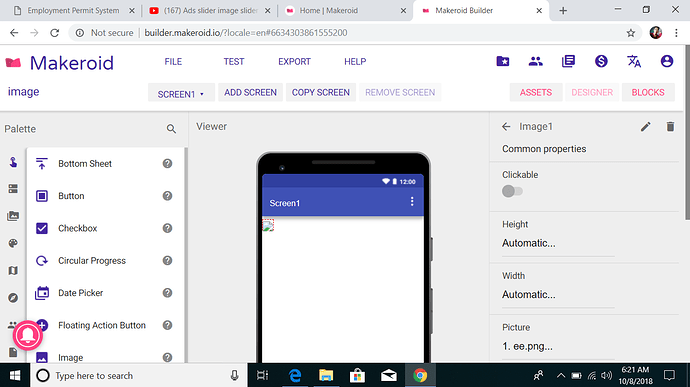Image resolution: width=690 pixels, height=387 pixels.
Task: Open the community people icon
Action: click(x=535, y=61)
